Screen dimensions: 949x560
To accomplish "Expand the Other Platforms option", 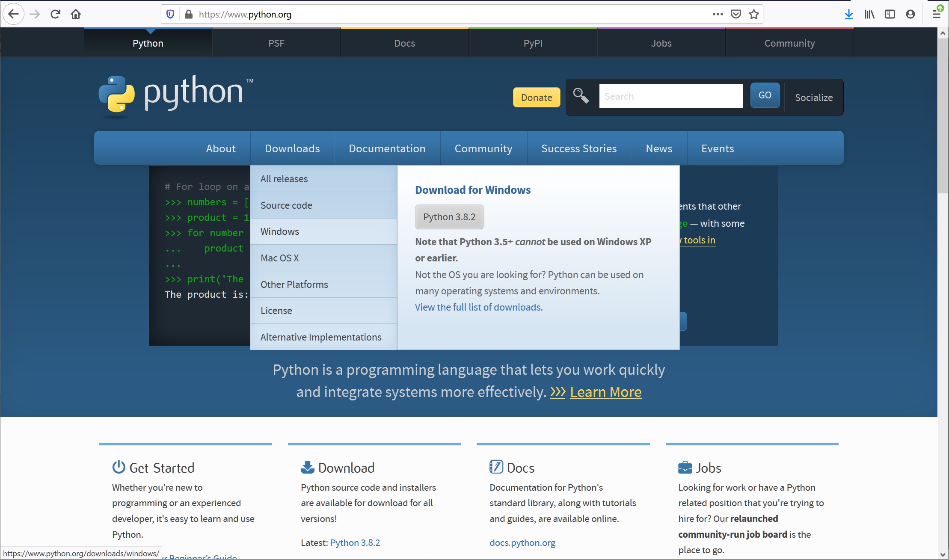I will click(294, 284).
